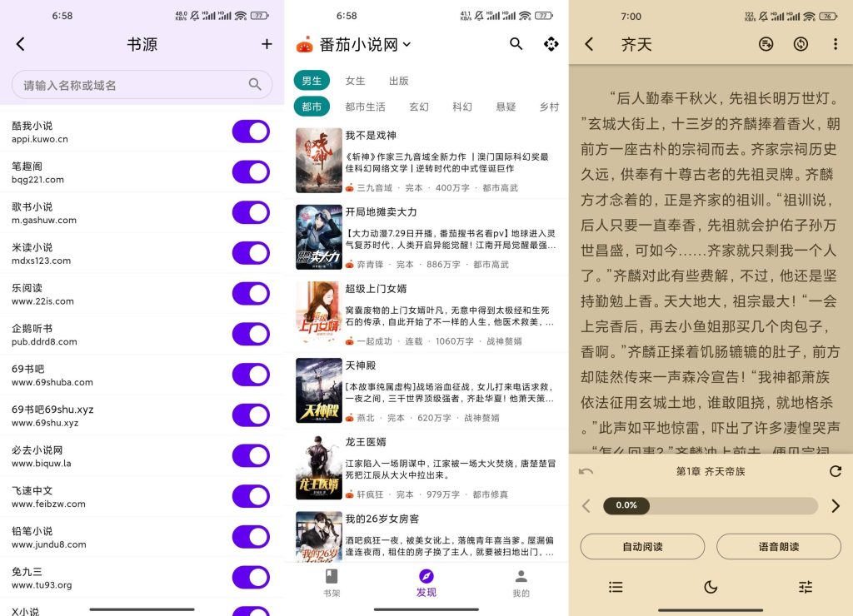This screenshot has height=616, width=853.
Task: Disable the 歌书小说 source
Action: pos(251,212)
